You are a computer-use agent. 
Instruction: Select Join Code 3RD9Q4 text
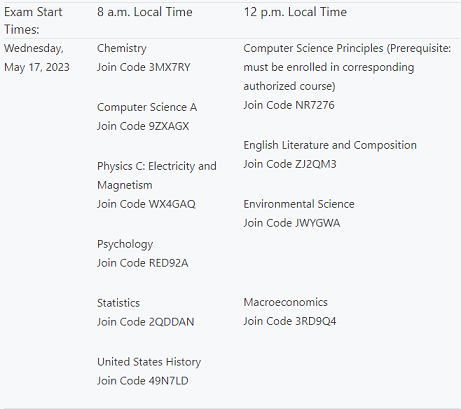tap(290, 321)
